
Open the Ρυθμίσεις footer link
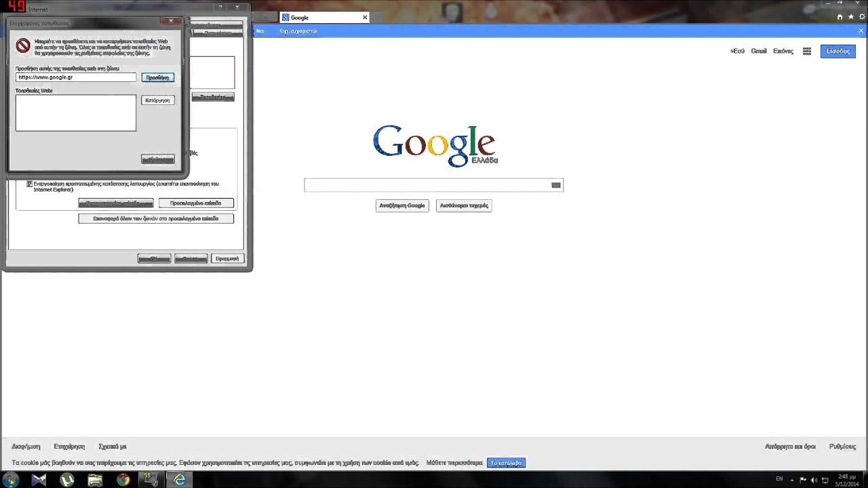tap(842, 447)
